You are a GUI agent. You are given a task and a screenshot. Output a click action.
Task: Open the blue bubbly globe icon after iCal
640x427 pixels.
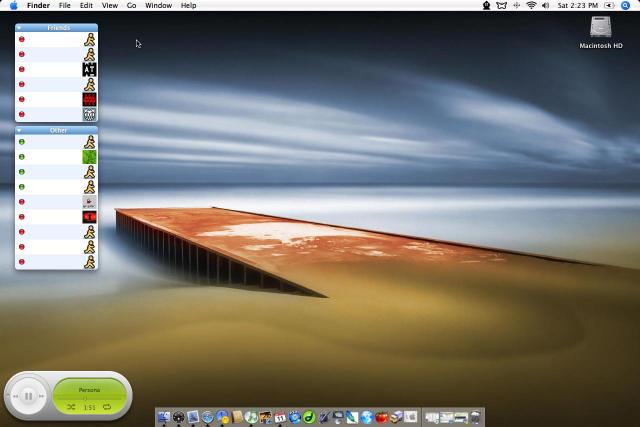294,417
